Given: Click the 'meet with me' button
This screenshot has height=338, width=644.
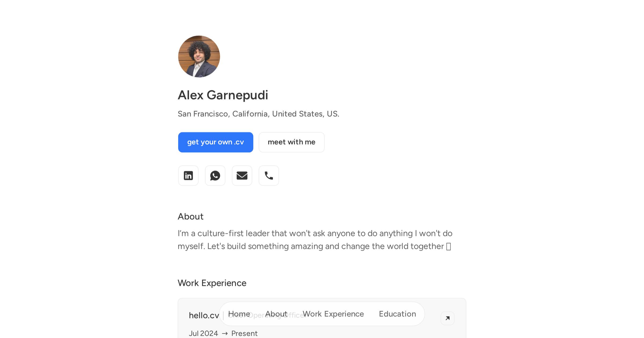Looking at the screenshot, I should (x=291, y=142).
